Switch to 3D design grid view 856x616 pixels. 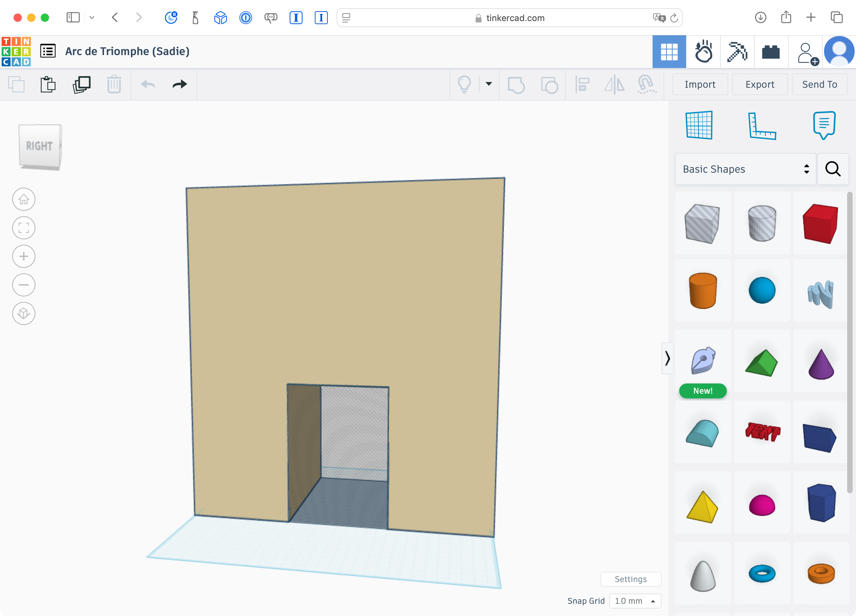click(669, 52)
